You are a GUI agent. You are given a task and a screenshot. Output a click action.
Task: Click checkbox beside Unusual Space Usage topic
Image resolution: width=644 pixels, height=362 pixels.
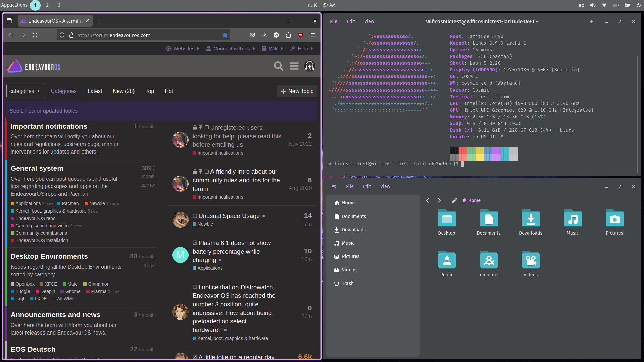pos(195,216)
